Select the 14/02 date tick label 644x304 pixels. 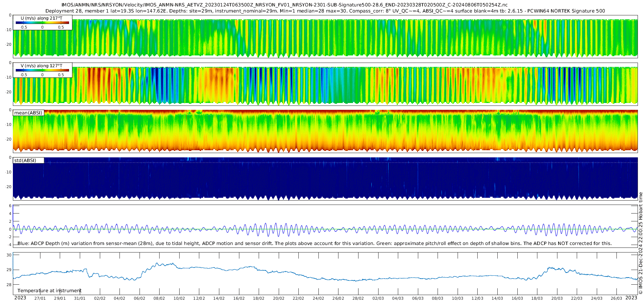[219, 299]
